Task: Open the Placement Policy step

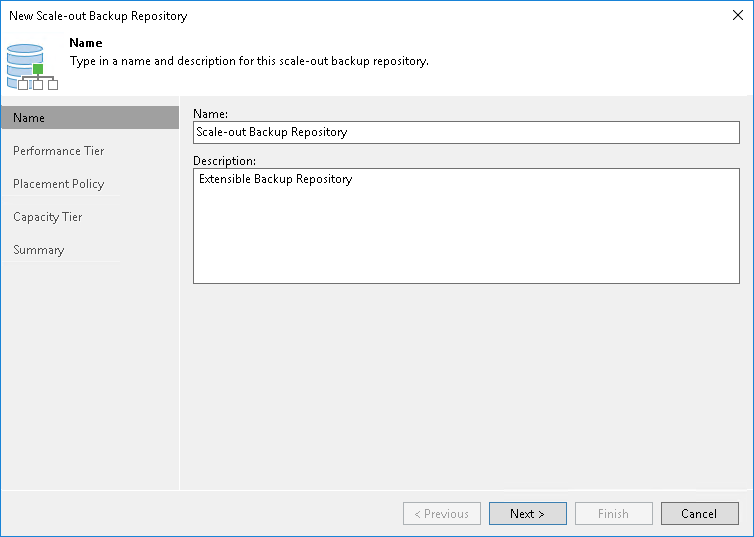Action: tap(59, 184)
